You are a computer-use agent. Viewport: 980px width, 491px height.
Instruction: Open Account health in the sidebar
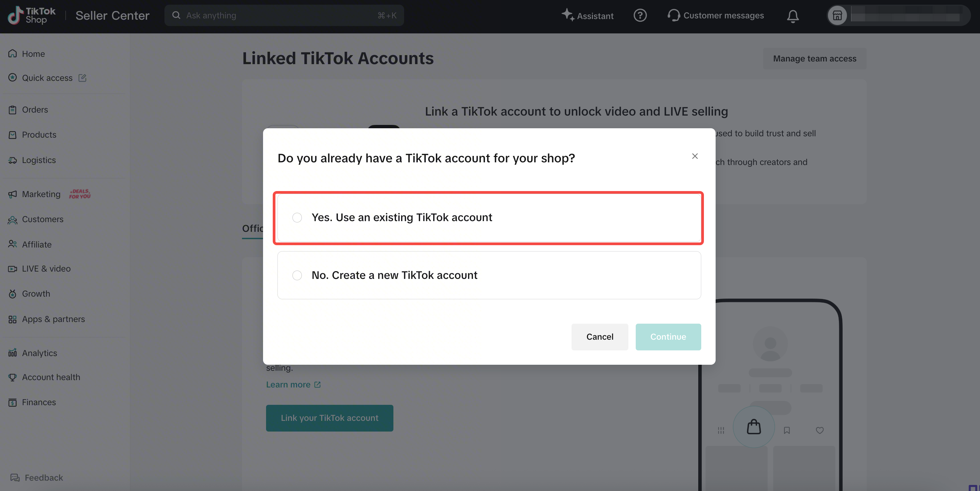pos(51,377)
